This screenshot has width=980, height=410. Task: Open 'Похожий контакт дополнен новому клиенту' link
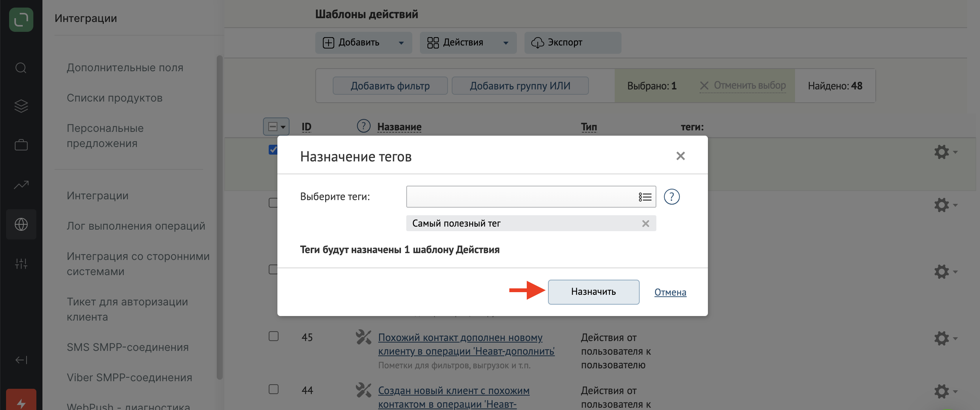tap(466, 344)
